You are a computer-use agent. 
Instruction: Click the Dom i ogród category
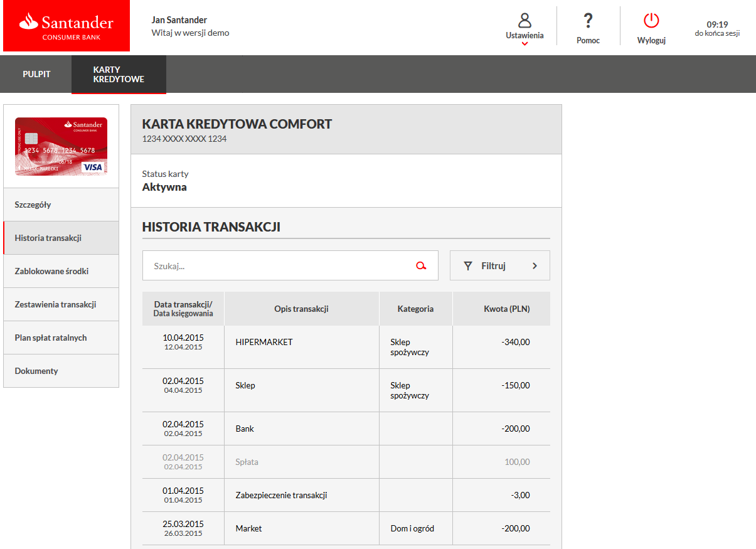coord(412,528)
